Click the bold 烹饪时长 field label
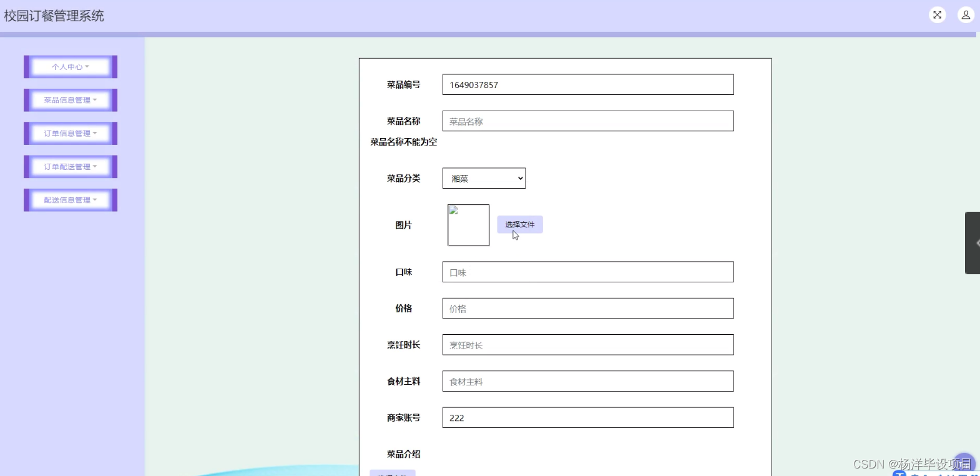The width and height of the screenshot is (980, 476). 404,345
